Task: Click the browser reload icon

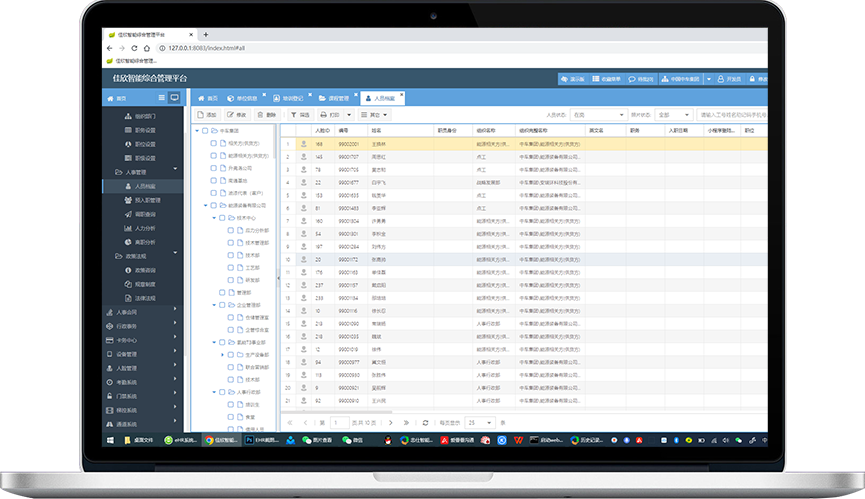Action: coord(136,47)
